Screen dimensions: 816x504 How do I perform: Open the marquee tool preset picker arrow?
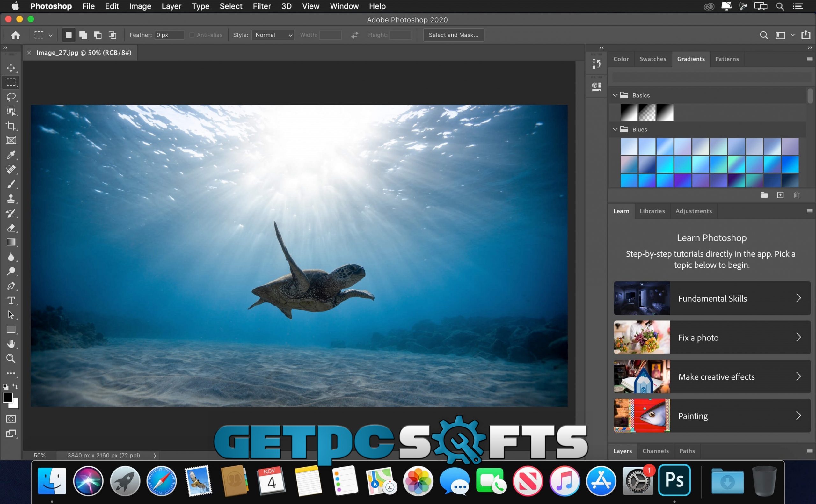(x=51, y=35)
